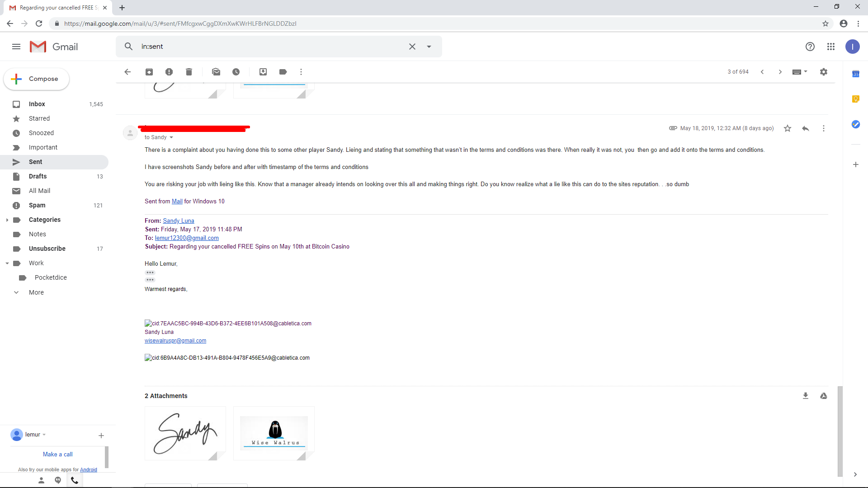The width and height of the screenshot is (868, 488).
Task: Apply a label to conversation
Action: point(283,72)
